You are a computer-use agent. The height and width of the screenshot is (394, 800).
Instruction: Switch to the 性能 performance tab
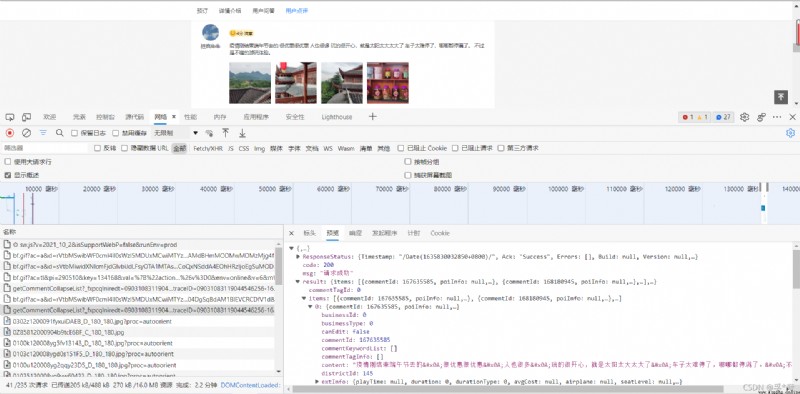tap(190, 117)
